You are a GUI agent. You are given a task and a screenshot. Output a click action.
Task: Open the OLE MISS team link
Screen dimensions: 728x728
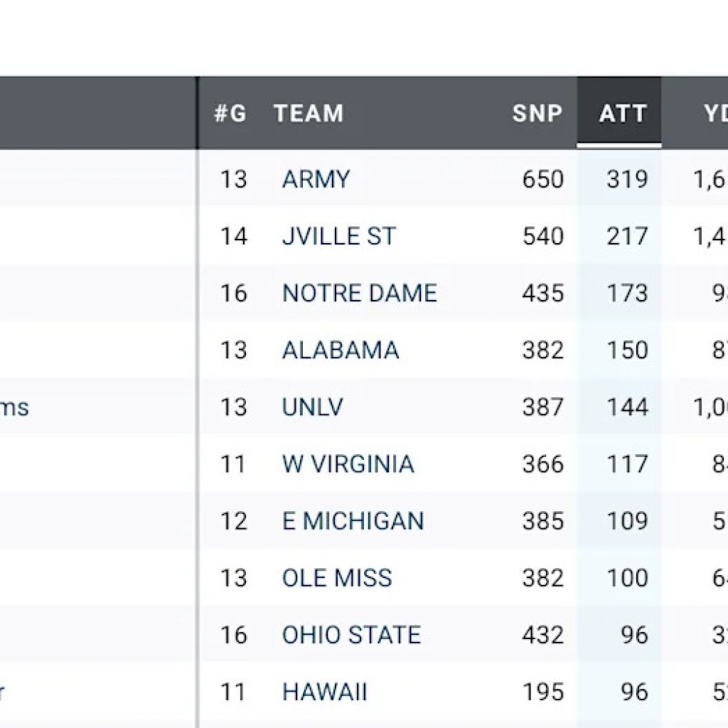pyautogui.click(x=337, y=577)
